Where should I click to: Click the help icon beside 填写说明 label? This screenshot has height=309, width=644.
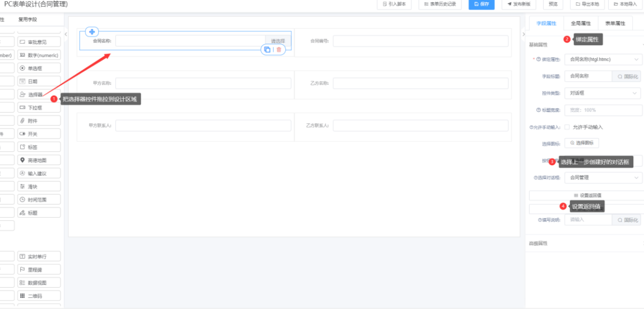540,220
